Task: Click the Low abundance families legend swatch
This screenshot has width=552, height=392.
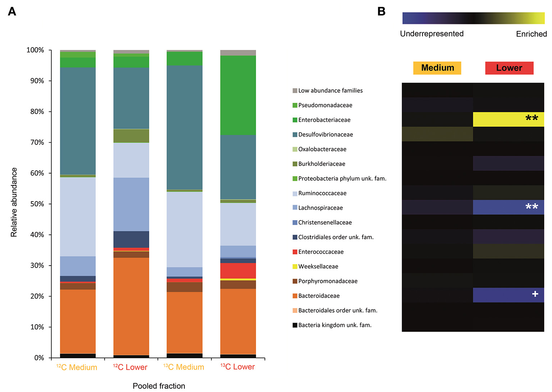Action: 295,91
